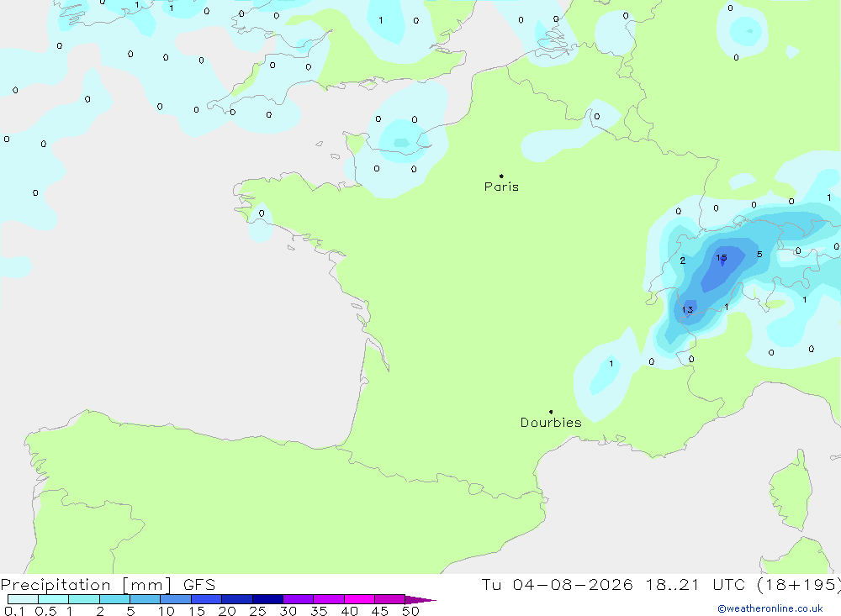Viewport: 841px width, 616px height.
Task: Click the '15' precipitation value on the map
Action: pyautogui.click(x=722, y=258)
